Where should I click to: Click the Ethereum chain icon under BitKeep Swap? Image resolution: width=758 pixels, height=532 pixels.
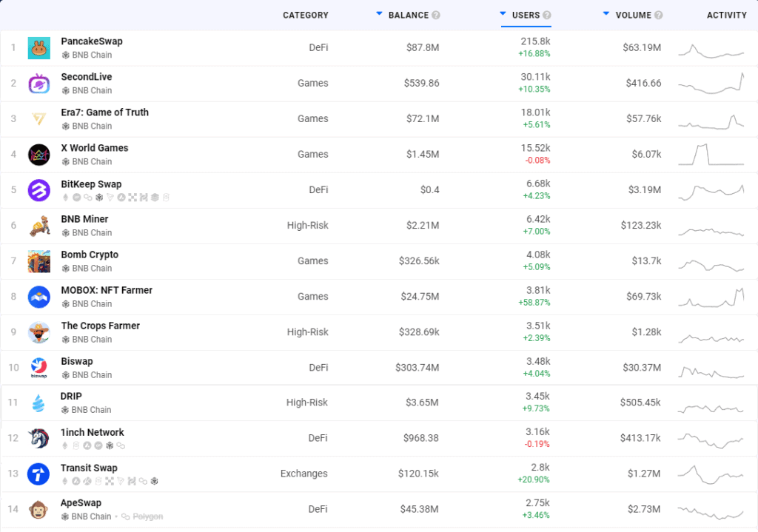66,197
